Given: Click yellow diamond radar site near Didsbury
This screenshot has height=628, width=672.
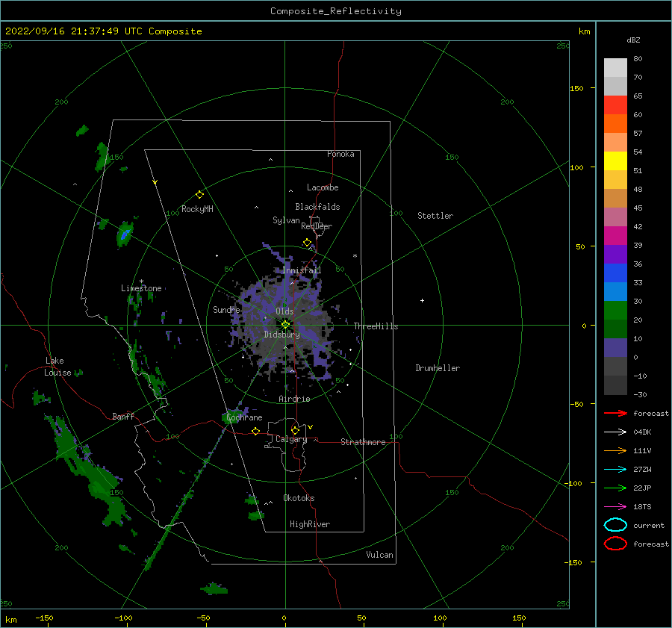Looking at the screenshot, I should (285, 325).
